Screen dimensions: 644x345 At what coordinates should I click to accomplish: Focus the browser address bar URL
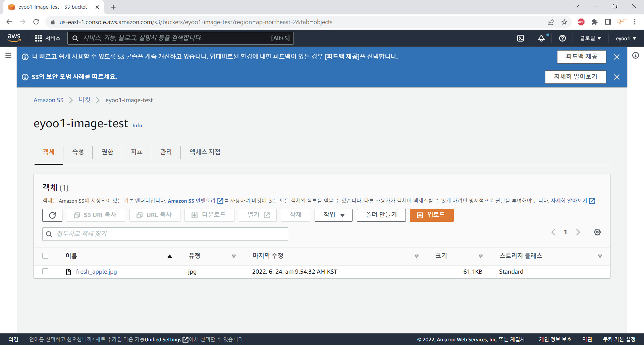196,22
